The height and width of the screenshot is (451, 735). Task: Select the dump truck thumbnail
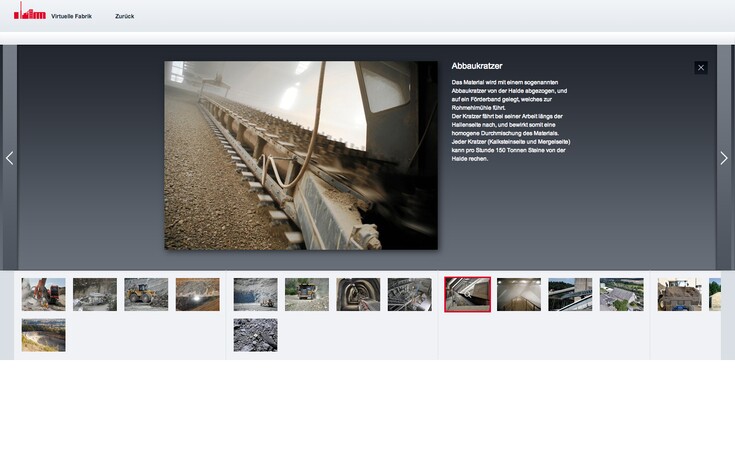click(307, 294)
